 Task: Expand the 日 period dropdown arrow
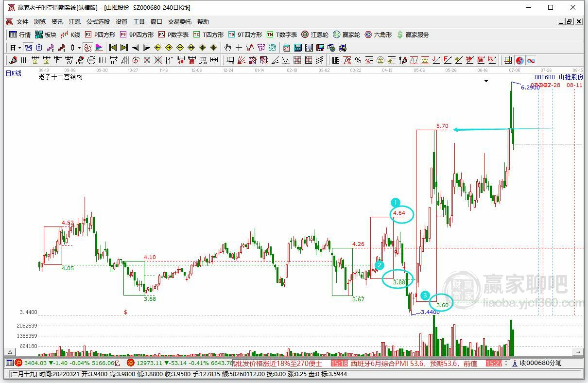pyautogui.click(x=19, y=48)
